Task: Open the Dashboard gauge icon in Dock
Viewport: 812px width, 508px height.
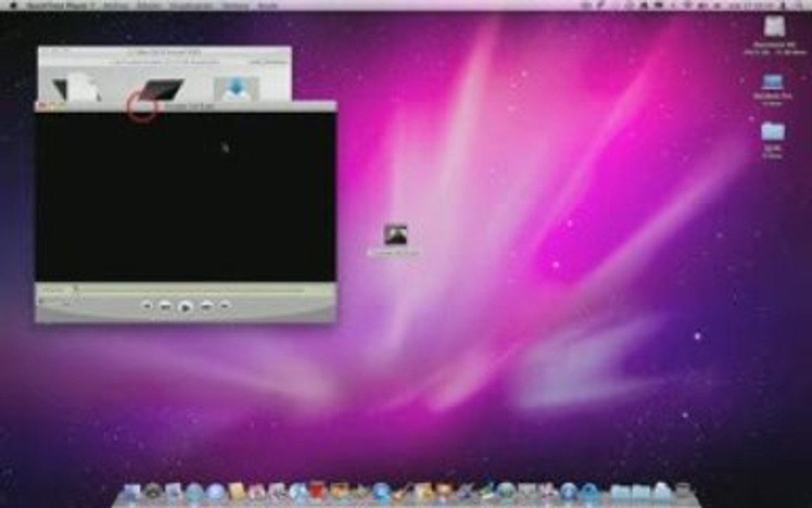Action: pos(152,492)
